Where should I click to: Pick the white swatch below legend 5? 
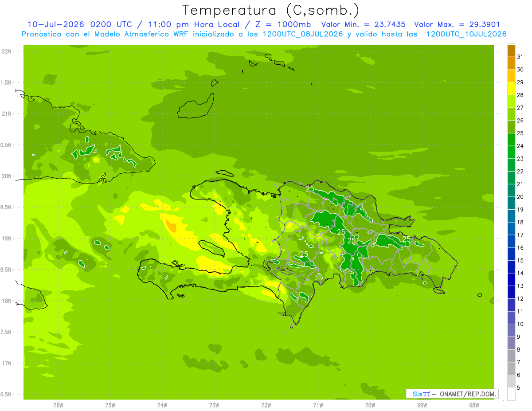[x=511, y=394]
